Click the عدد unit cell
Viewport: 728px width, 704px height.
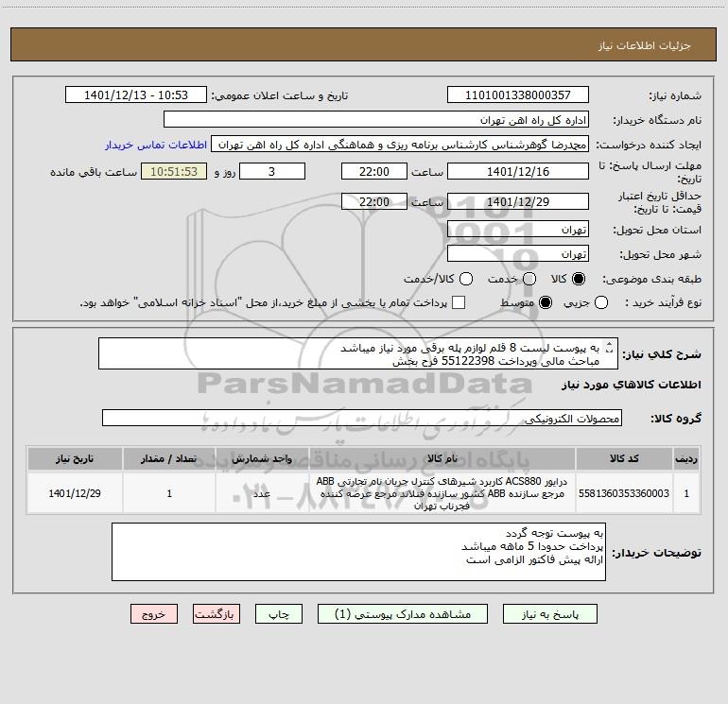(262, 493)
